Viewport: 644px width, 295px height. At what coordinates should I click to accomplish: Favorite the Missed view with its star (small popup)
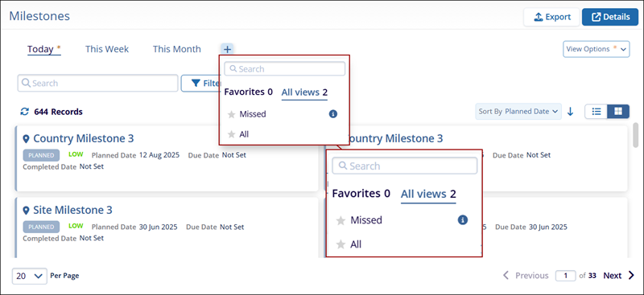[x=231, y=114]
